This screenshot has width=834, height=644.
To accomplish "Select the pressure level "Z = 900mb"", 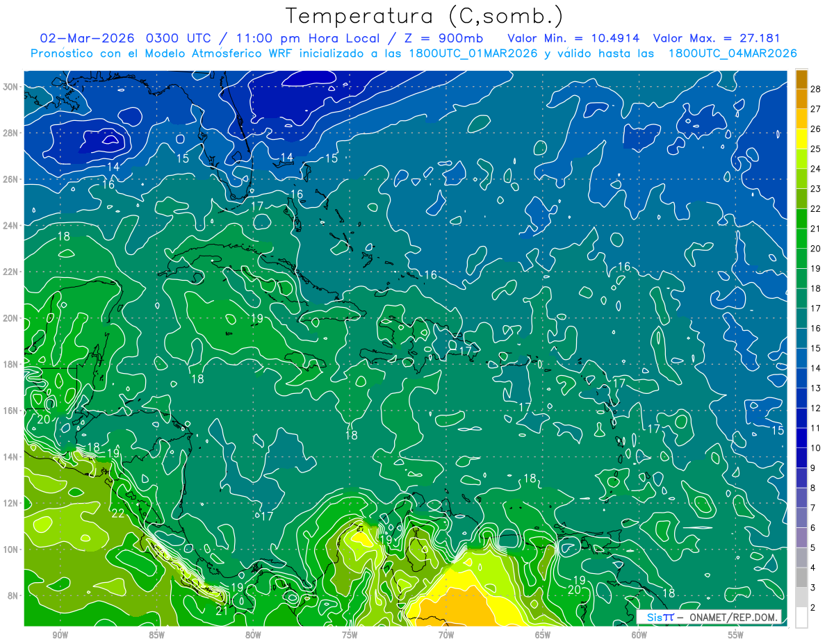I will pyautogui.click(x=445, y=38).
